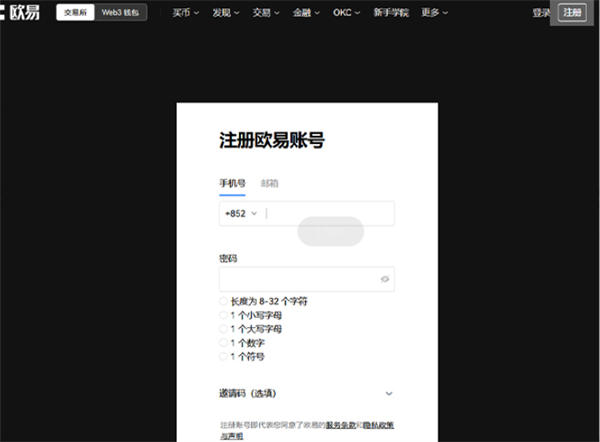This screenshot has height=442, width=600.
Task: Open the 更多 dropdown menu
Action: click(x=434, y=13)
